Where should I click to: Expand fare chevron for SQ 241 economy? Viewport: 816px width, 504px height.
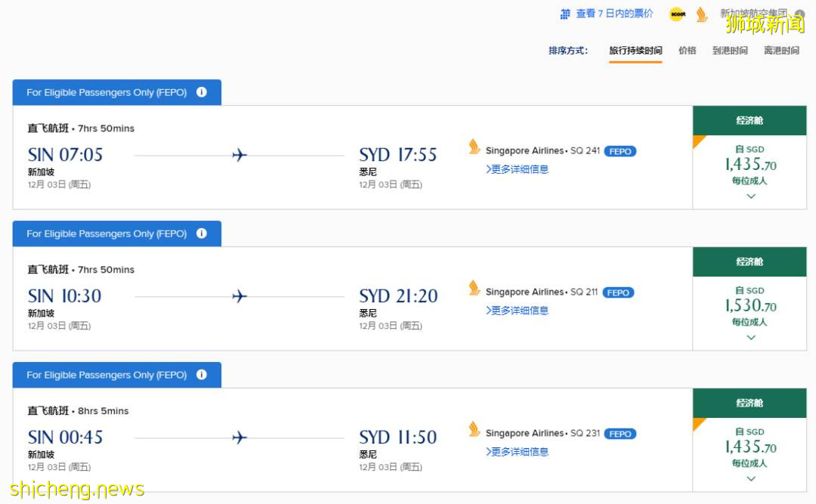click(x=750, y=196)
